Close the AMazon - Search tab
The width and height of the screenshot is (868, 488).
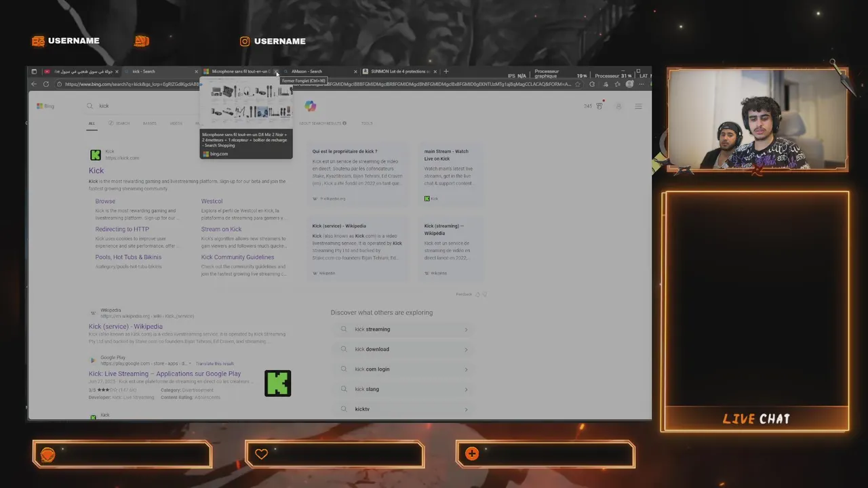[x=355, y=71]
